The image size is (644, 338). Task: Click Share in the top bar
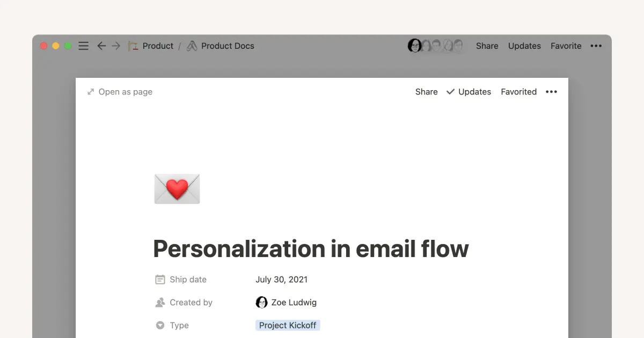click(x=486, y=46)
